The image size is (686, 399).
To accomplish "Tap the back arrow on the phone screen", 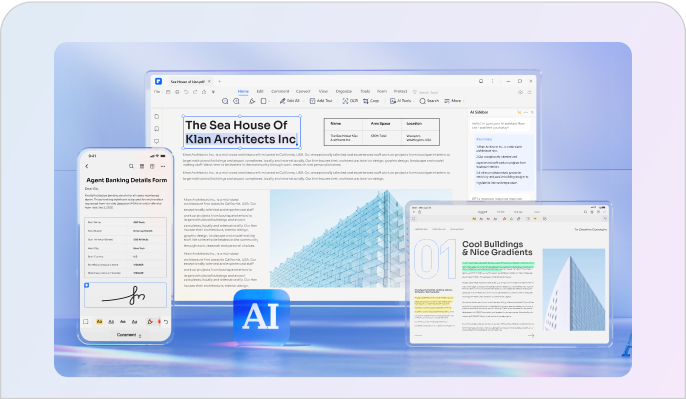I will pos(87,166).
